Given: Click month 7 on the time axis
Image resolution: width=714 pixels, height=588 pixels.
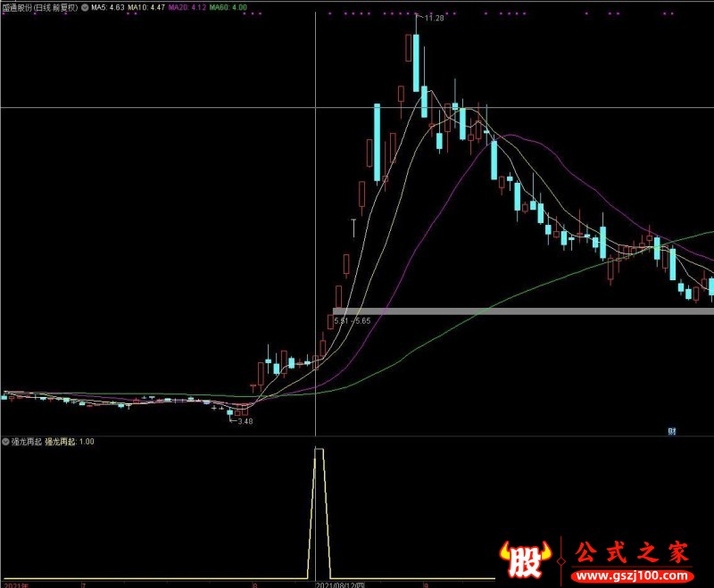Looking at the screenshot, I should click(x=84, y=585).
